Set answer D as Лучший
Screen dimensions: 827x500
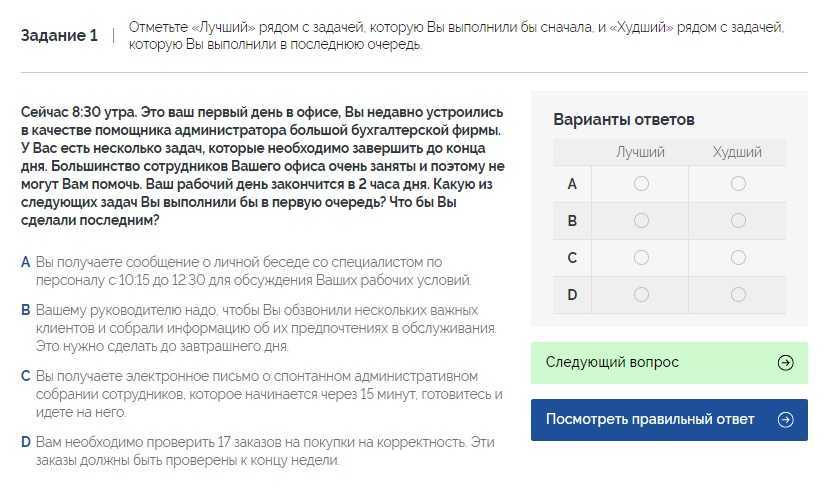pos(641,295)
